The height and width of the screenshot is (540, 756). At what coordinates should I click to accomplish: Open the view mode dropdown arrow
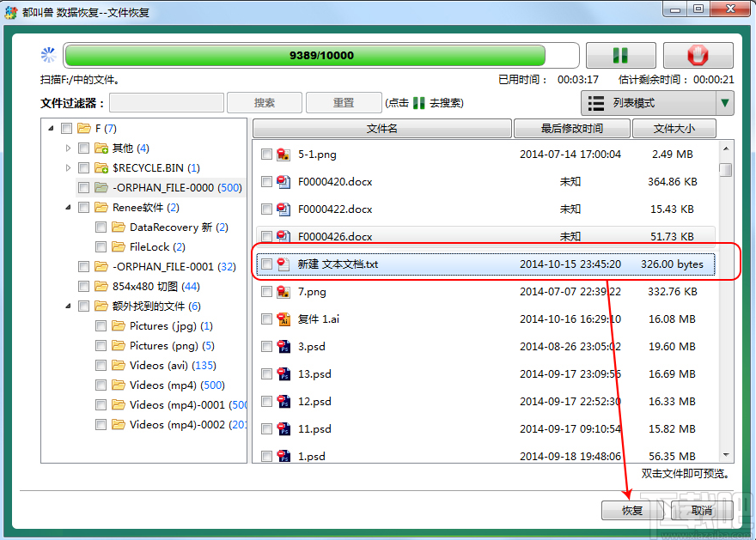coord(725,103)
